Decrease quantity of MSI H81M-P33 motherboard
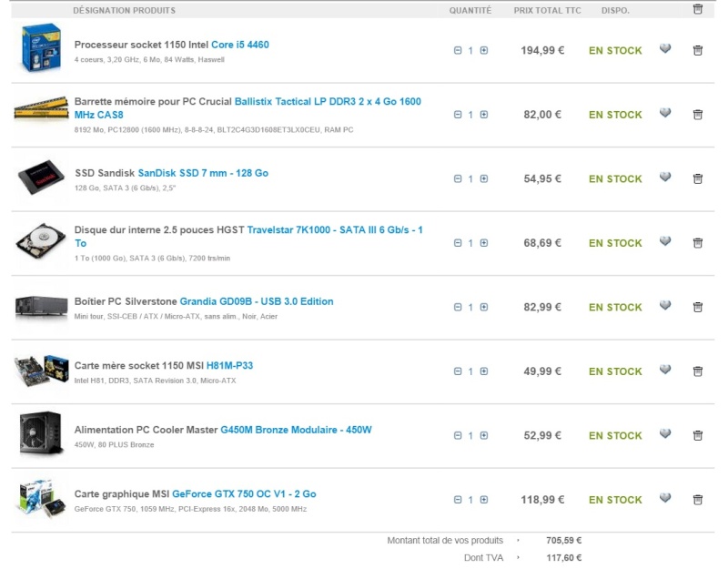728x569 pixels. tap(458, 371)
